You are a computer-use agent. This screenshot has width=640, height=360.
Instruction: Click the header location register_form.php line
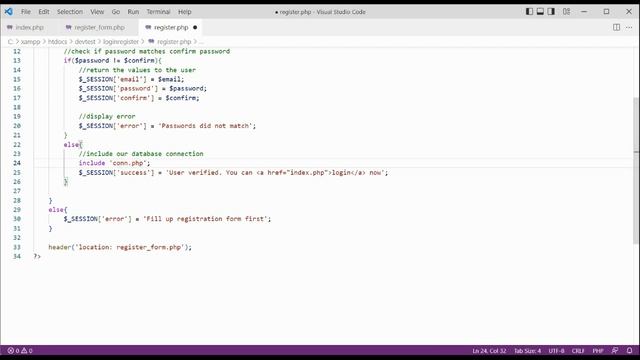pyautogui.click(x=120, y=247)
